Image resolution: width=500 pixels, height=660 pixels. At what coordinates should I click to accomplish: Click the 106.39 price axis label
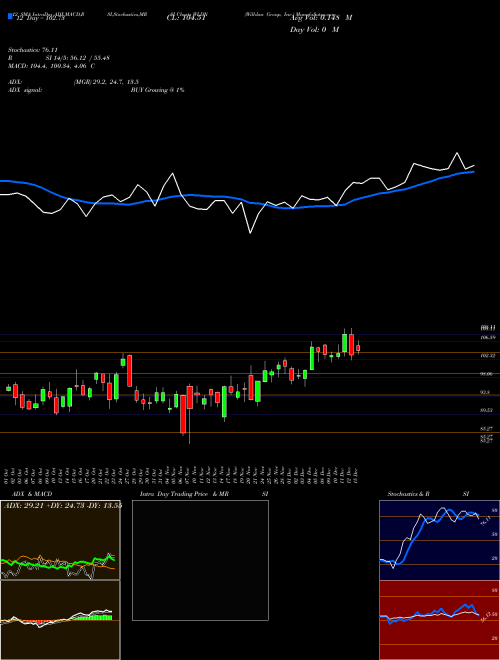(x=488, y=338)
